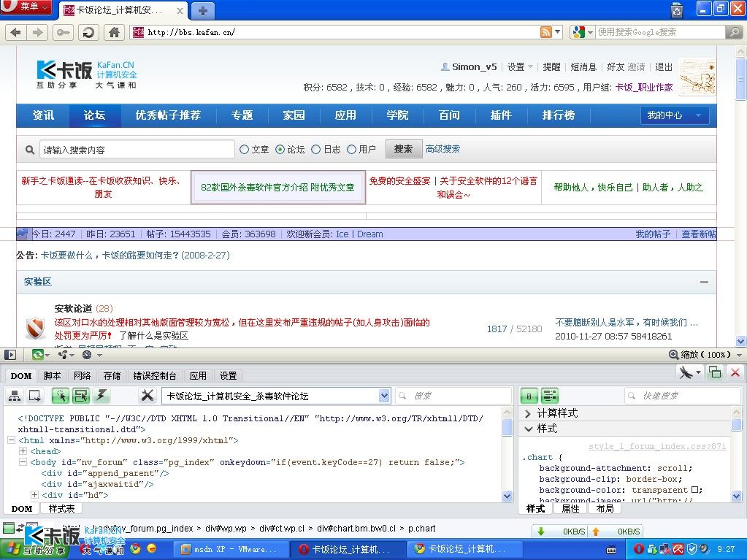Open msdn XP - VMware taskbar item
Viewport: 747px width, 560px height.
(x=231, y=549)
